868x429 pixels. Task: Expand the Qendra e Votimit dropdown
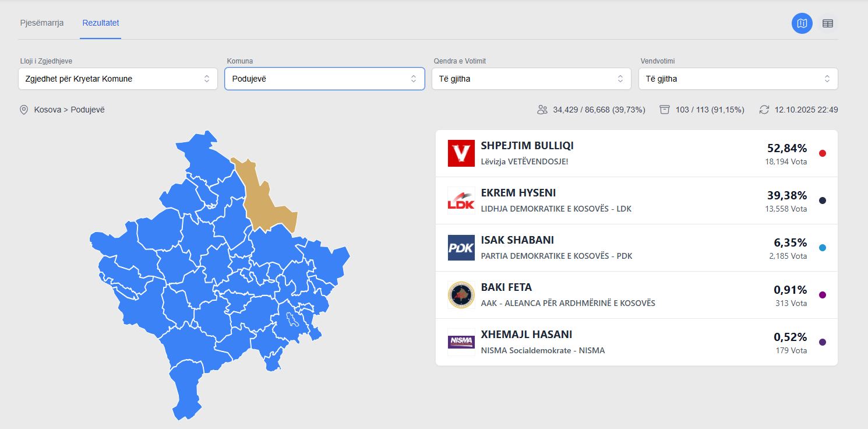click(531, 79)
